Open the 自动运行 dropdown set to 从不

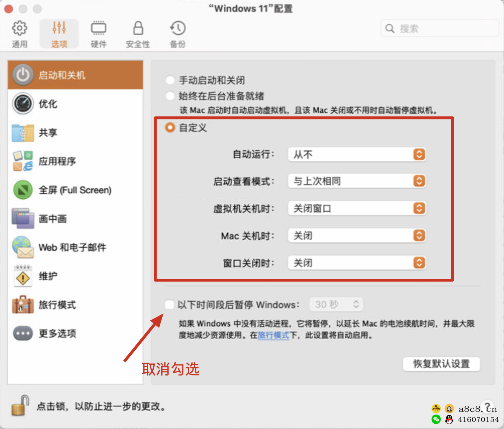357,155
